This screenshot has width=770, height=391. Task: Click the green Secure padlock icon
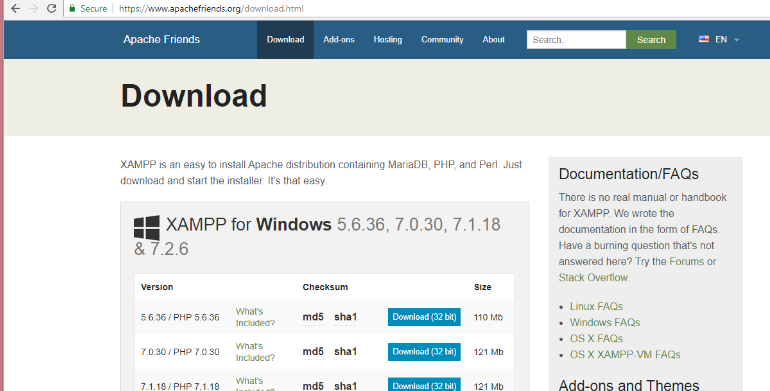72,8
